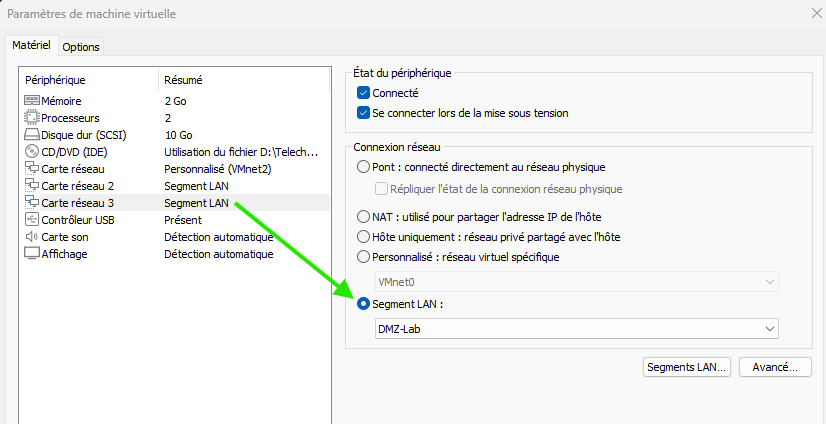Select the Carte réseau 2 icon
The image size is (826, 424).
point(31,186)
